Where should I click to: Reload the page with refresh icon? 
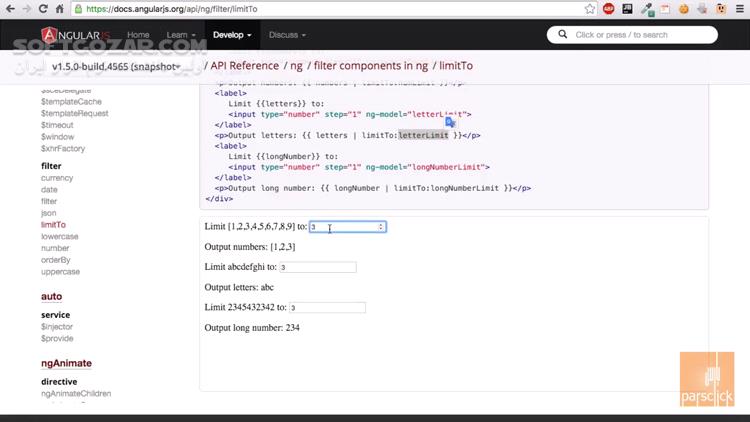coord(43,9)
